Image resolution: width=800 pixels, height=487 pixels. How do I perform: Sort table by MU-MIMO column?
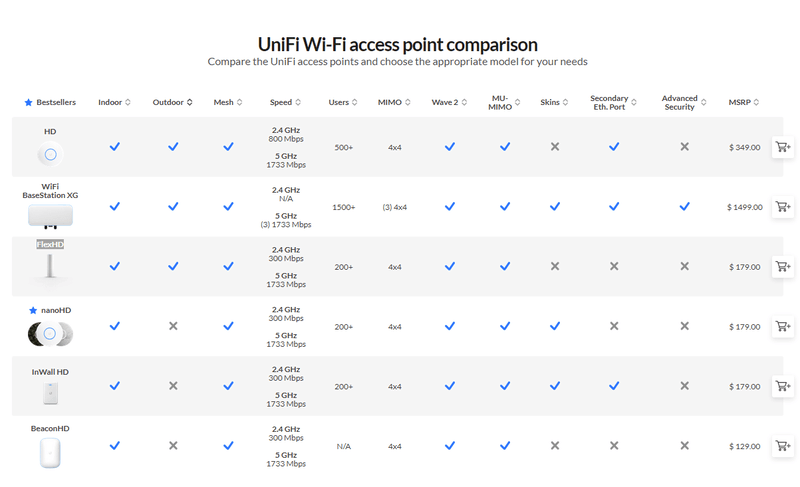(504, 102)
